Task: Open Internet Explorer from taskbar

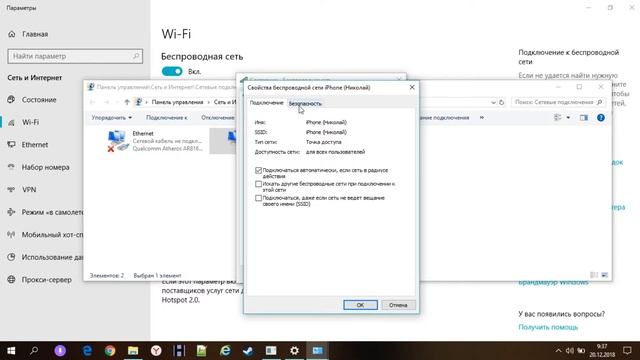Action: [x=225, y=351]
